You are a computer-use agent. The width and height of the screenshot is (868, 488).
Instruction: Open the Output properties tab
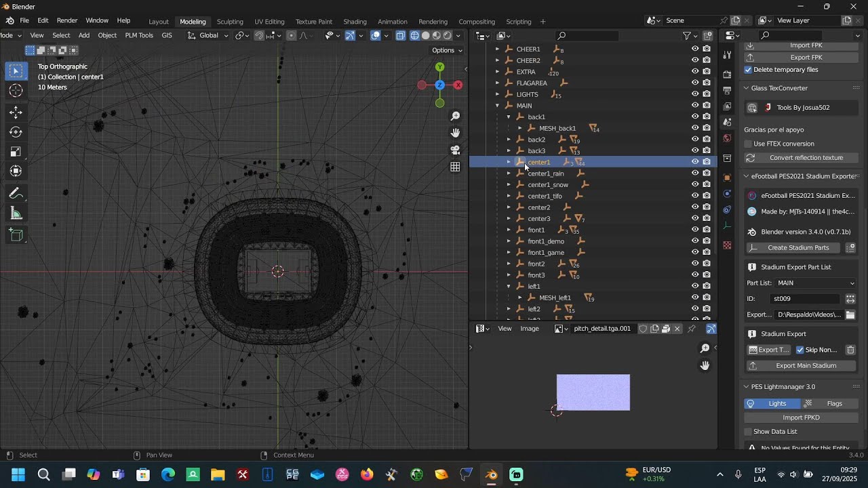click(727, 90)
